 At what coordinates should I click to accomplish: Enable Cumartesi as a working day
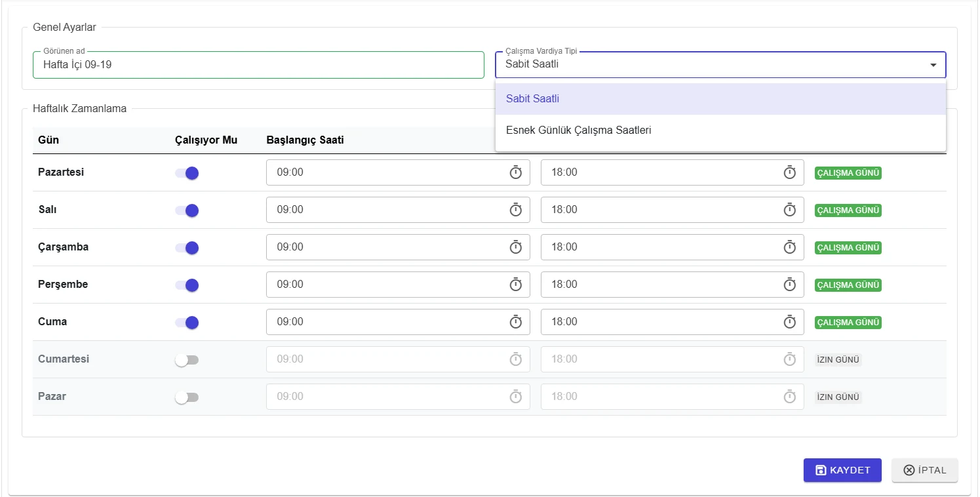click(187, 360)
